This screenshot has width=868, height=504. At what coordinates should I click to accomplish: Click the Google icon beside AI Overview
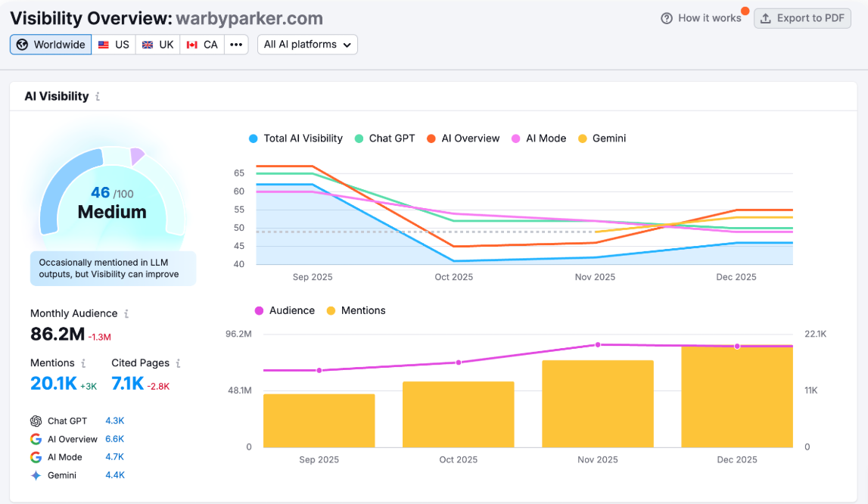tap(35, 438)
